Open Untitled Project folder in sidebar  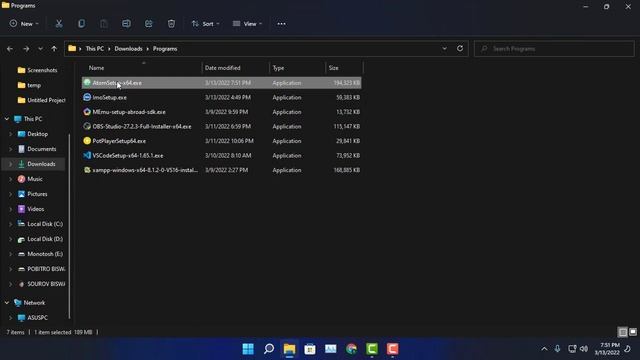tap(42, 100)
